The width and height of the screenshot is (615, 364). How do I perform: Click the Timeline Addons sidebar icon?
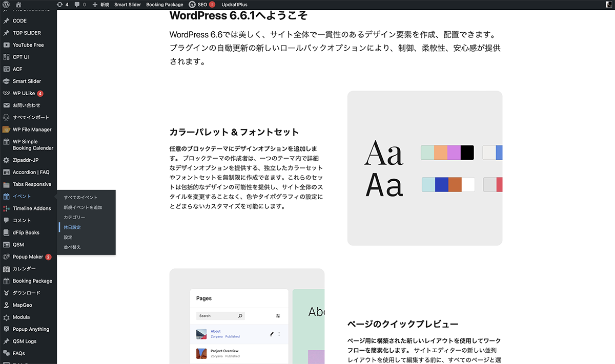click(6, 208)
